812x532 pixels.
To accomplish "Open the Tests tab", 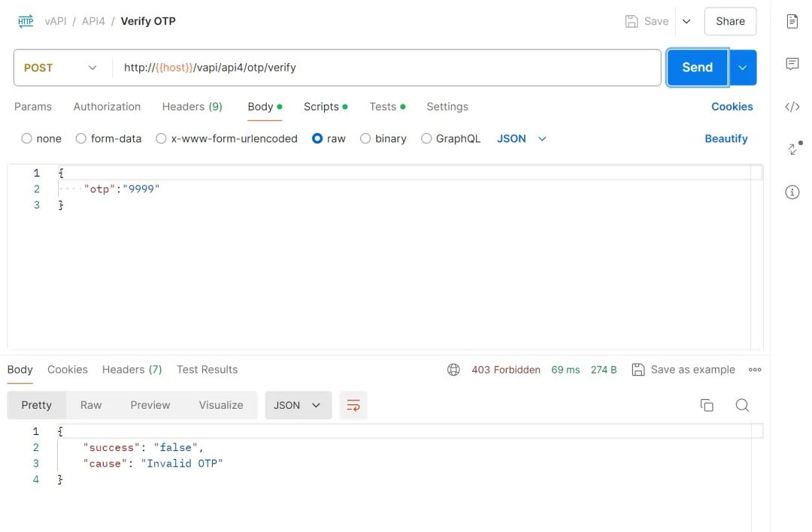I will pos(387,107).
